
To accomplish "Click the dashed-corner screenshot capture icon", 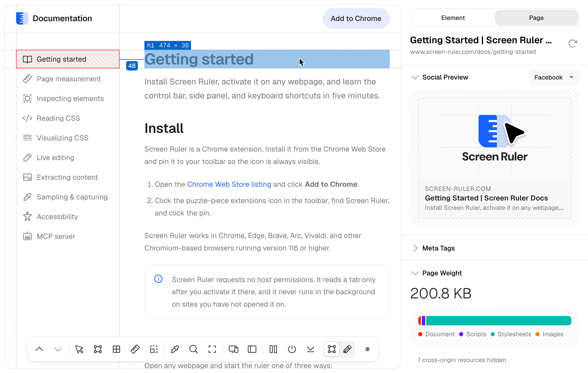I will tap(212, 349).
